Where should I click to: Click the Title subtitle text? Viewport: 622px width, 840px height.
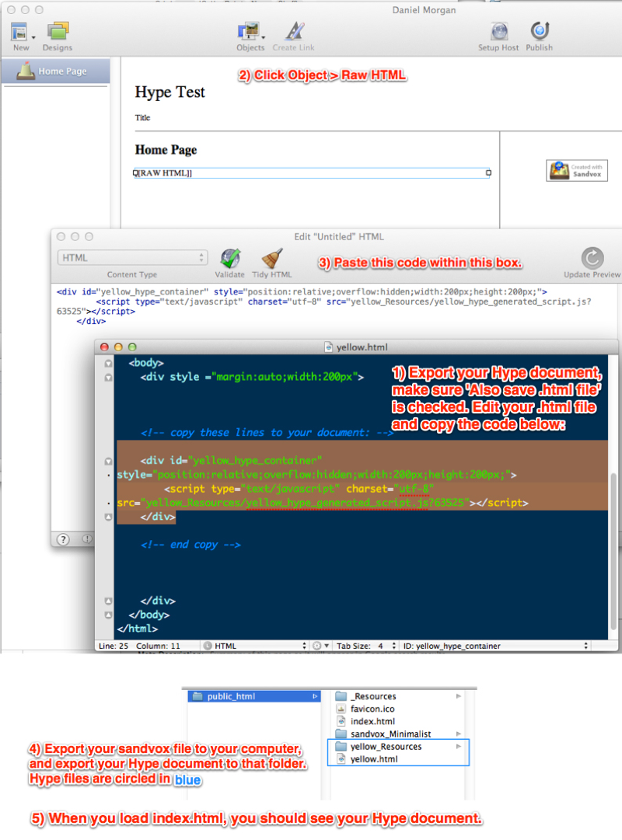[x=142, y=118]
